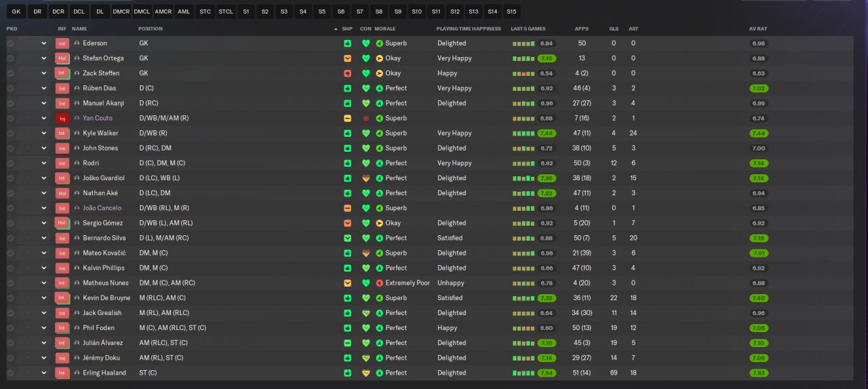Expand the dropdown arrow on Mateo Kovačić's row
The image size is (868, 389).
click(x=44, y=253)
